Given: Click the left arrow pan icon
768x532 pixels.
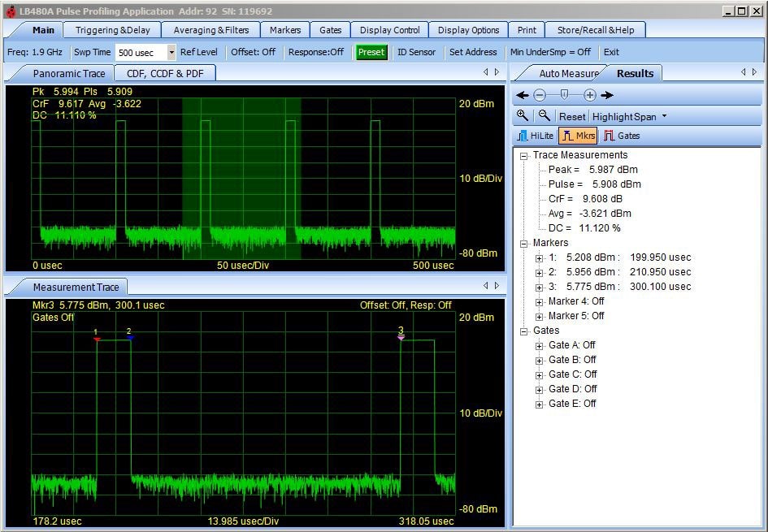Looking at the screenshot, I should [x=523, y=95].
